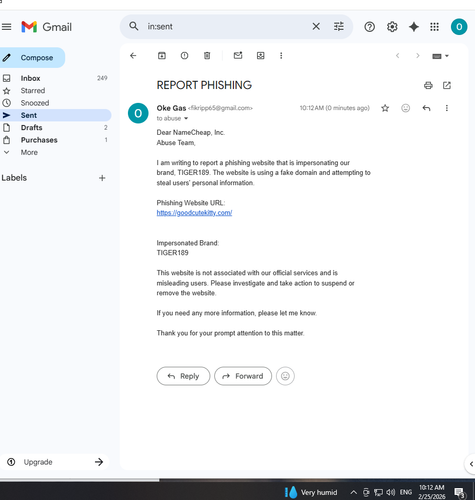Open the Gmail main menu hamburger icon
This screenshot has height=500, width=475.
pos(6,27)
